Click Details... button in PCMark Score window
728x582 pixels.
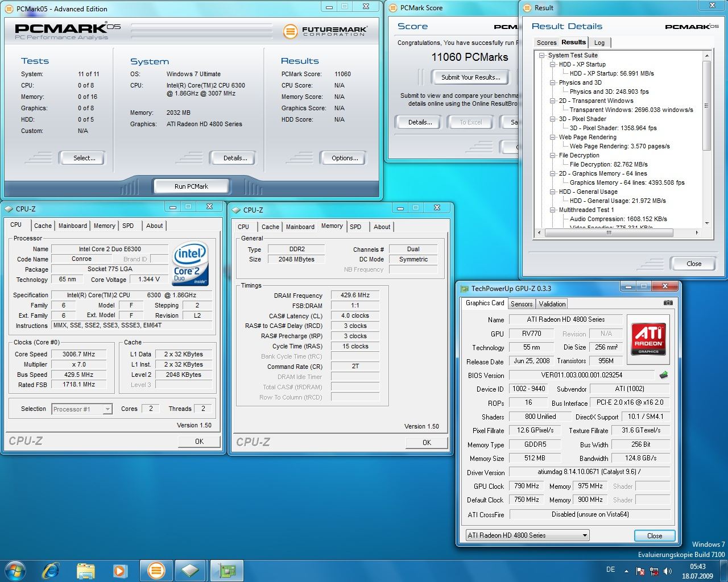tap(420, 122)
